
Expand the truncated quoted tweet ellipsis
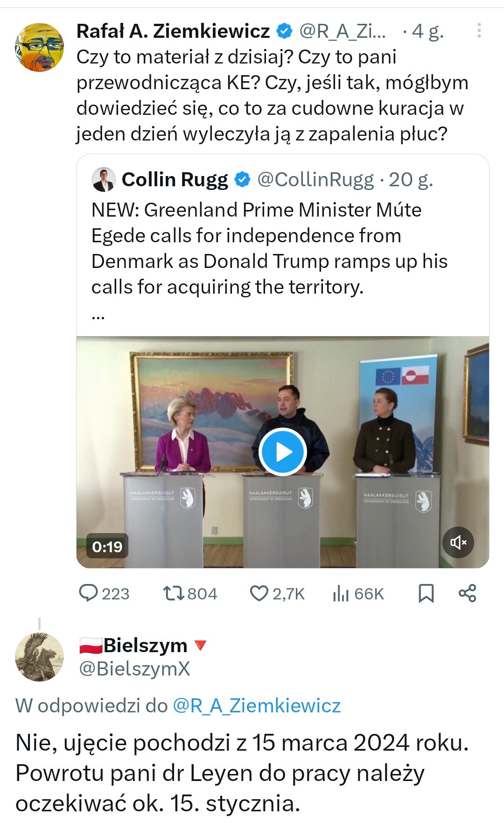click(98, 316)
